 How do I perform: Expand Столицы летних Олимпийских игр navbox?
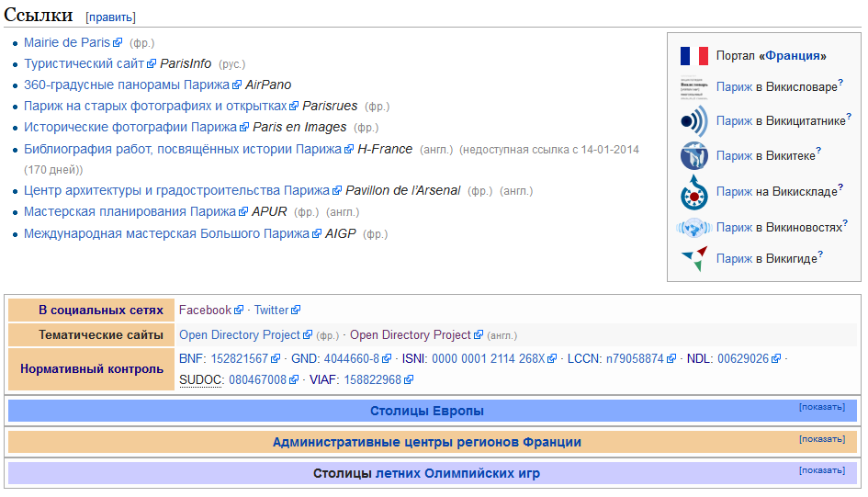coord(821,470)
